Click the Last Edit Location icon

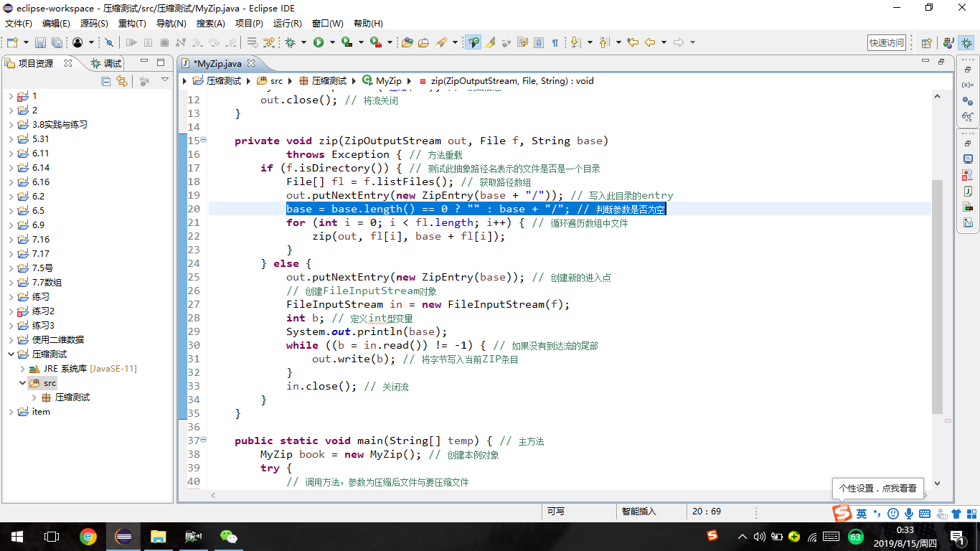point(633,42)
